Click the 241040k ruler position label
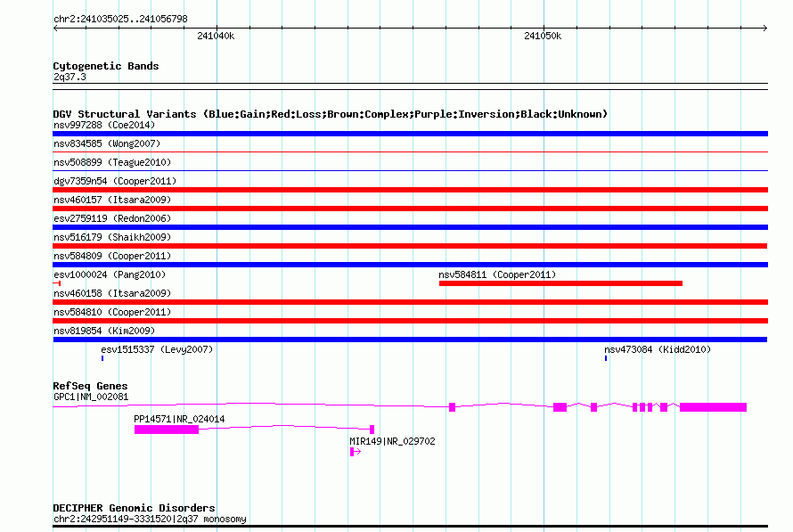The image size is (793, 532). pyautogui.click(x=216, y=36)
